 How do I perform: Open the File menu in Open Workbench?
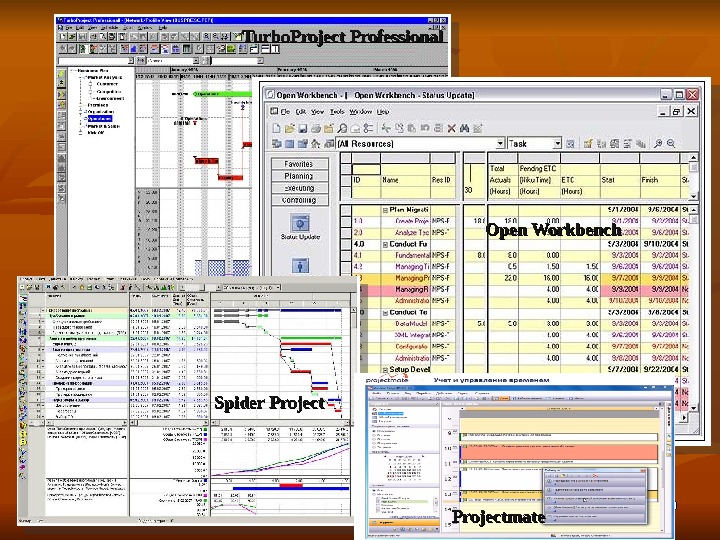click(x=285, y=112)
